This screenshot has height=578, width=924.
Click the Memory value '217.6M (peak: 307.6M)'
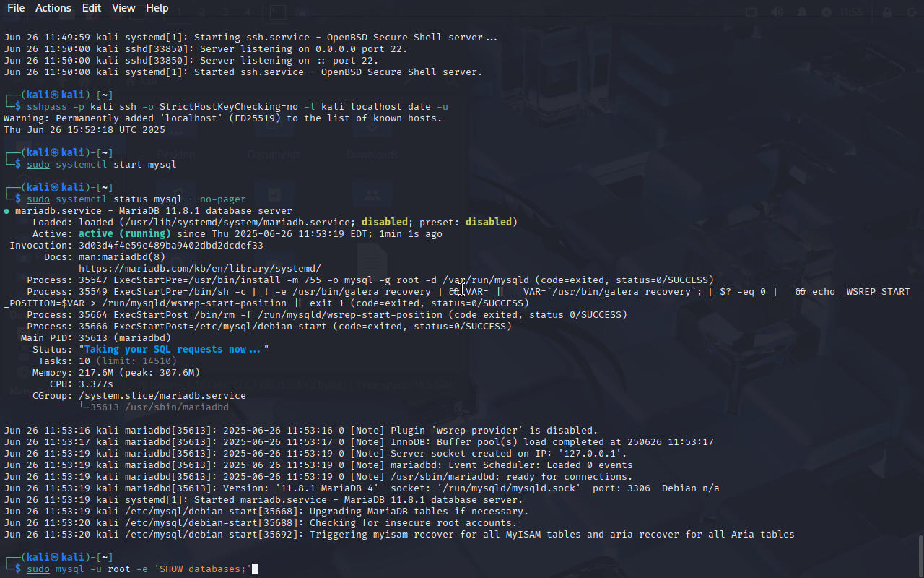[x=139, y=373]
